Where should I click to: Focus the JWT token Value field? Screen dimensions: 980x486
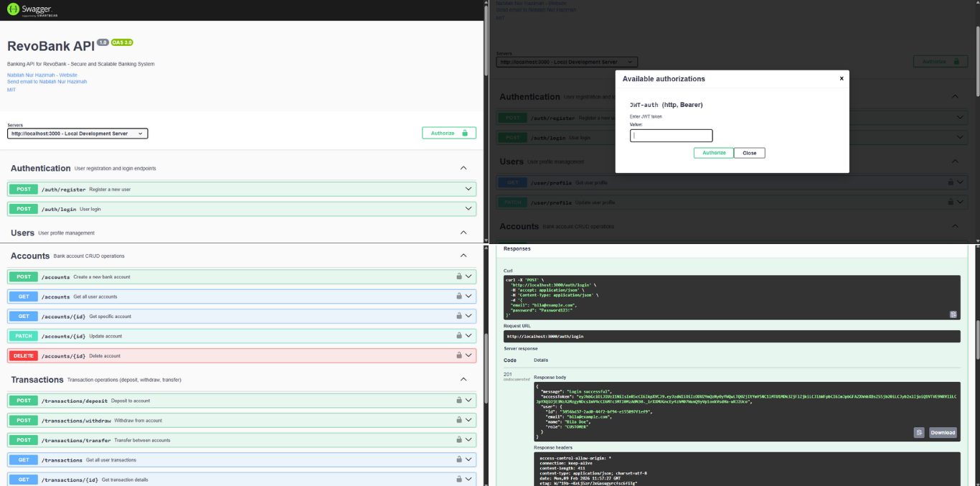click(671, 136)
